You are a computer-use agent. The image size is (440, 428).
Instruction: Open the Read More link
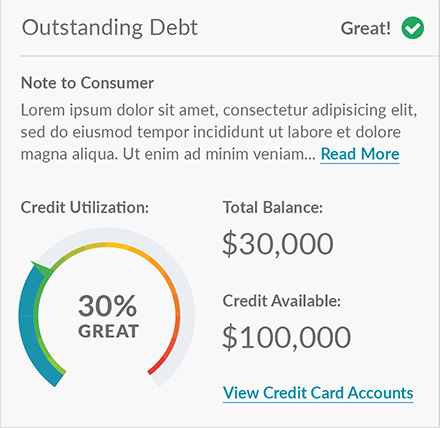360,154
